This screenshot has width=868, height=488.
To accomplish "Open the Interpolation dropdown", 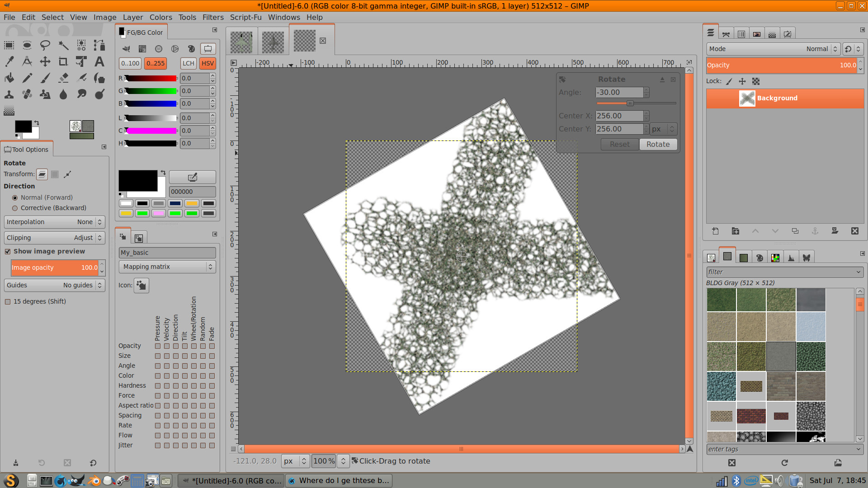I will click(x=54, y=222).
